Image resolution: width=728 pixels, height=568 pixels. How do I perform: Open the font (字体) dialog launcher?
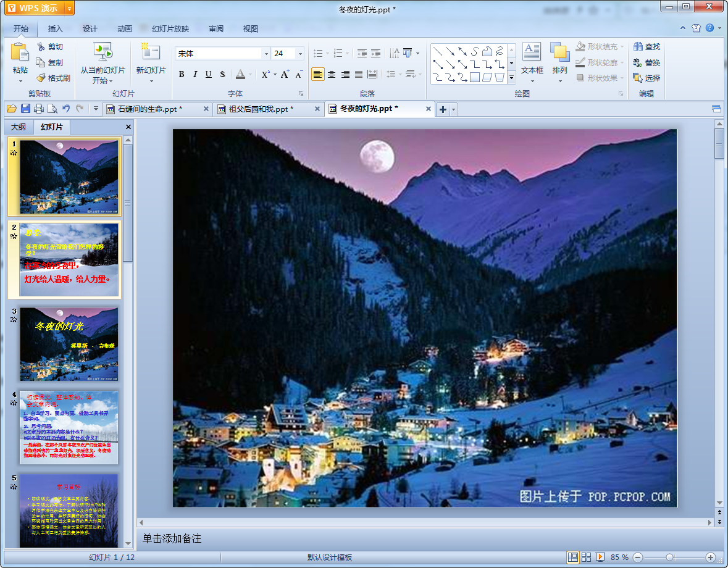coord(301,94)
